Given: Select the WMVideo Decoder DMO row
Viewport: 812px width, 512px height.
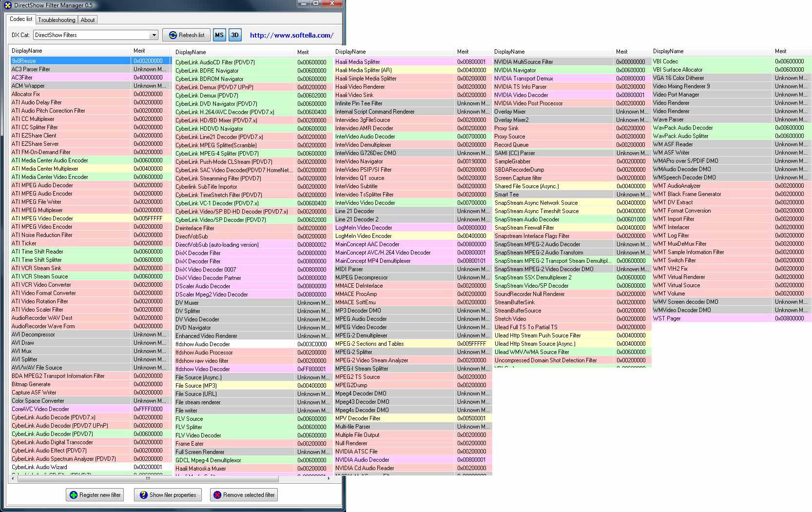Looking at the screenshot, I should click(732, 310).
